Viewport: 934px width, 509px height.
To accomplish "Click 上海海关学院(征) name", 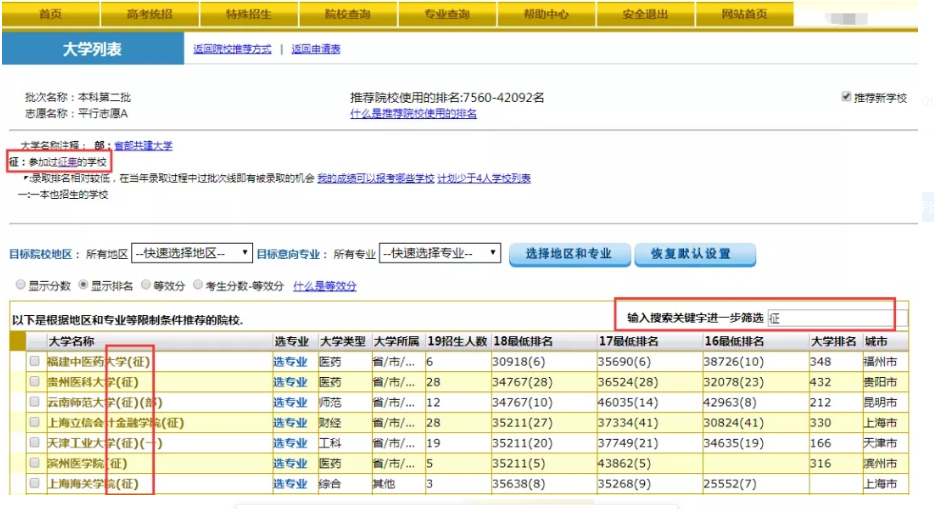I will pos(93,483).
